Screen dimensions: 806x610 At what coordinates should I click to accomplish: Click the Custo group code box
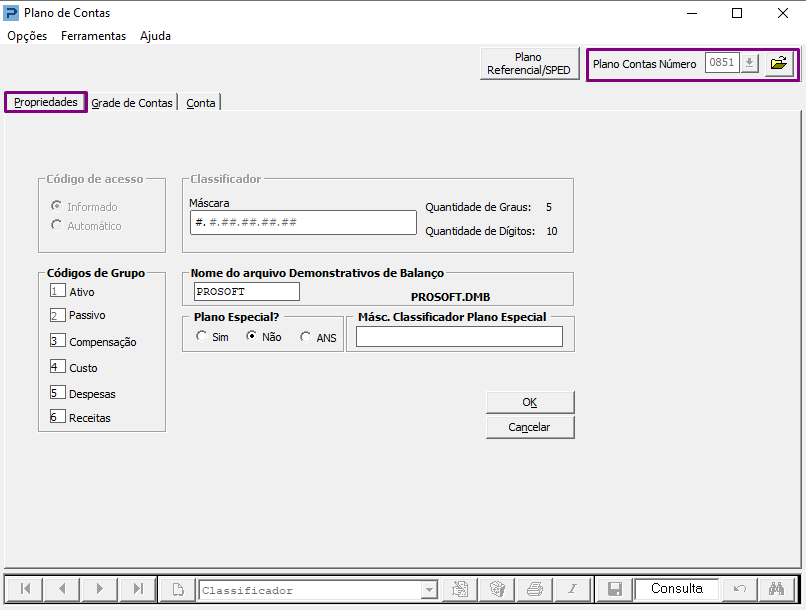tap(58, 367)
